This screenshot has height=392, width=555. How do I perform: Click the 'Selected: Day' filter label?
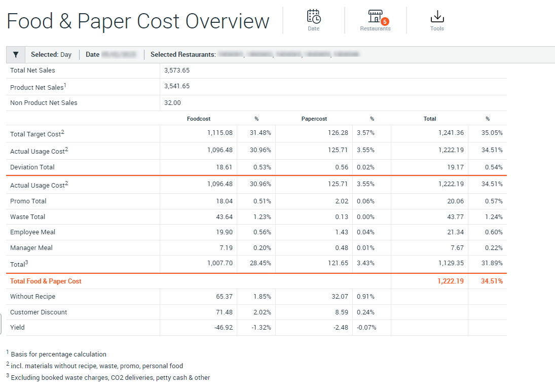[x=51, y=55]
